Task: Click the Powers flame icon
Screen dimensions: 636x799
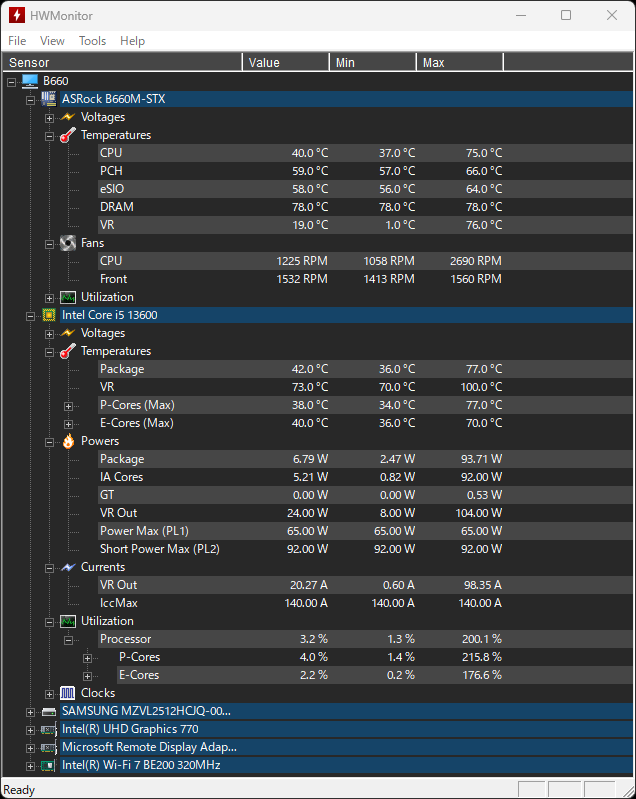Action: [x=68, y=441]
